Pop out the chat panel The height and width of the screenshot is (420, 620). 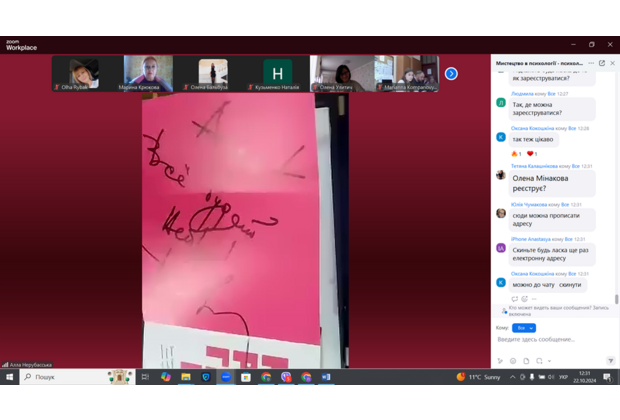click(x=601, y=63)
